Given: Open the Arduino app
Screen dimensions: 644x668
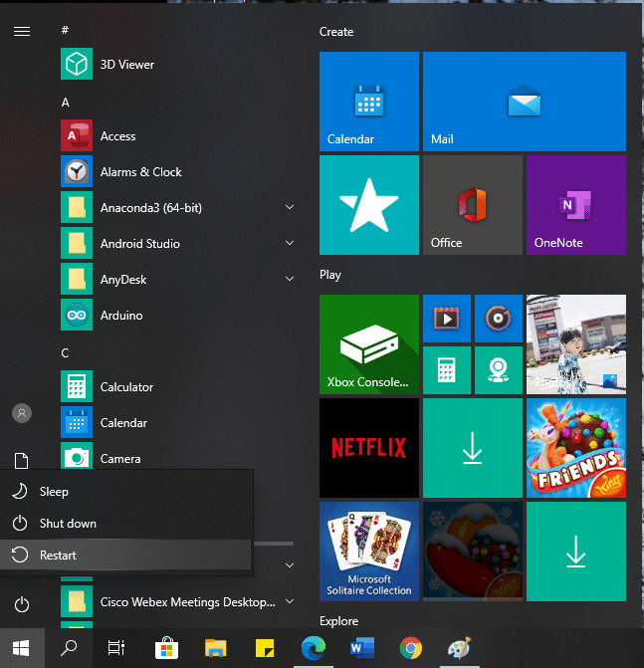Looking at the screenshot, I should 177,315.
